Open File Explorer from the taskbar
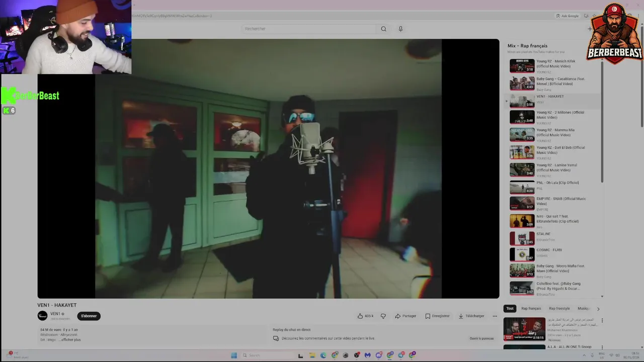 click(312, 355)
